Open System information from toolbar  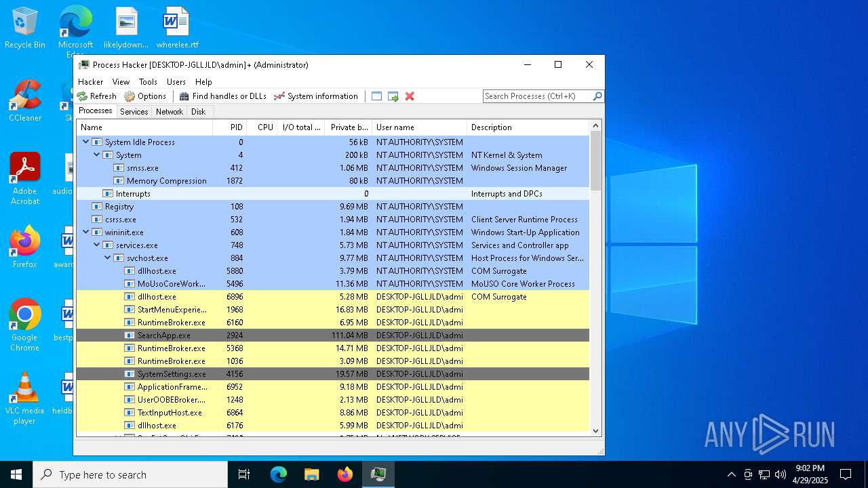click(315, 96)
